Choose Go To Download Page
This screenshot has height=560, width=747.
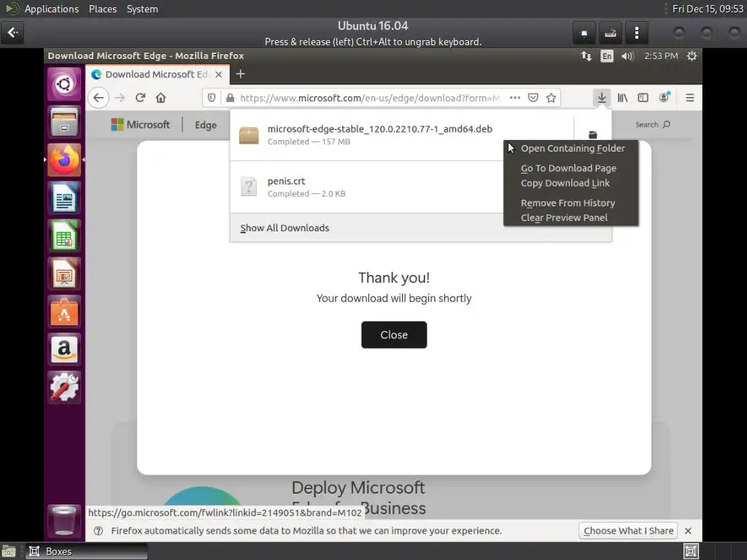[x=568, y=168]
